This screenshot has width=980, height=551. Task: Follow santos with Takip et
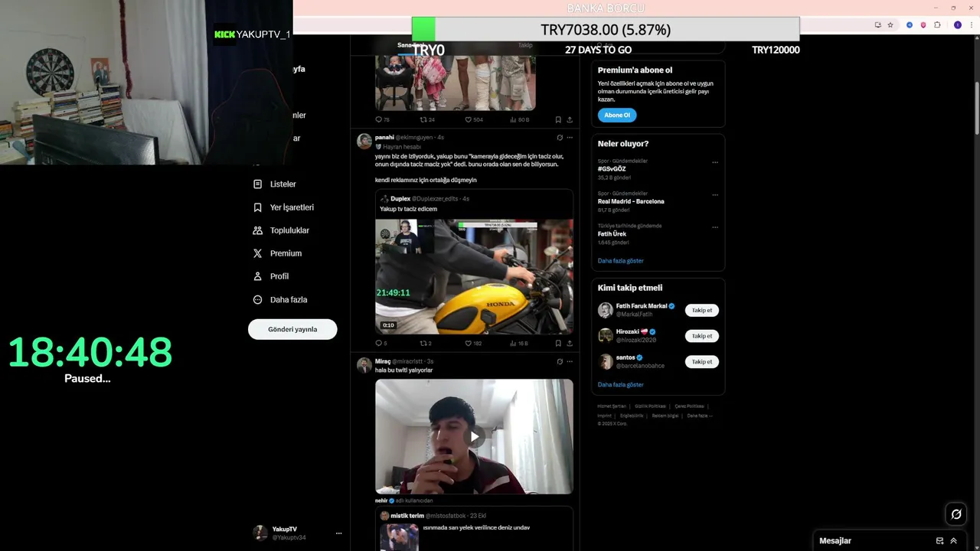coord(702,361)
